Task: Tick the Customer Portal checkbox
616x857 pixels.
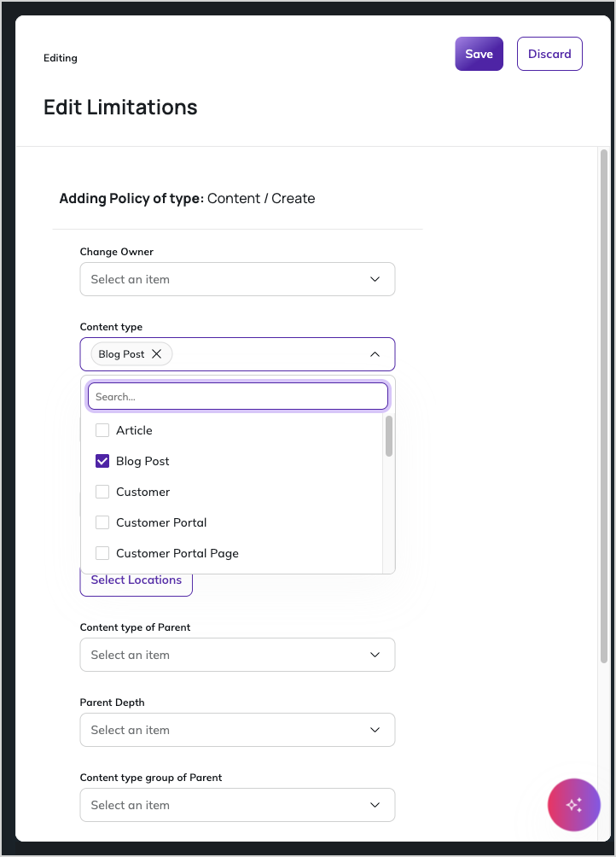Action: 102,522
